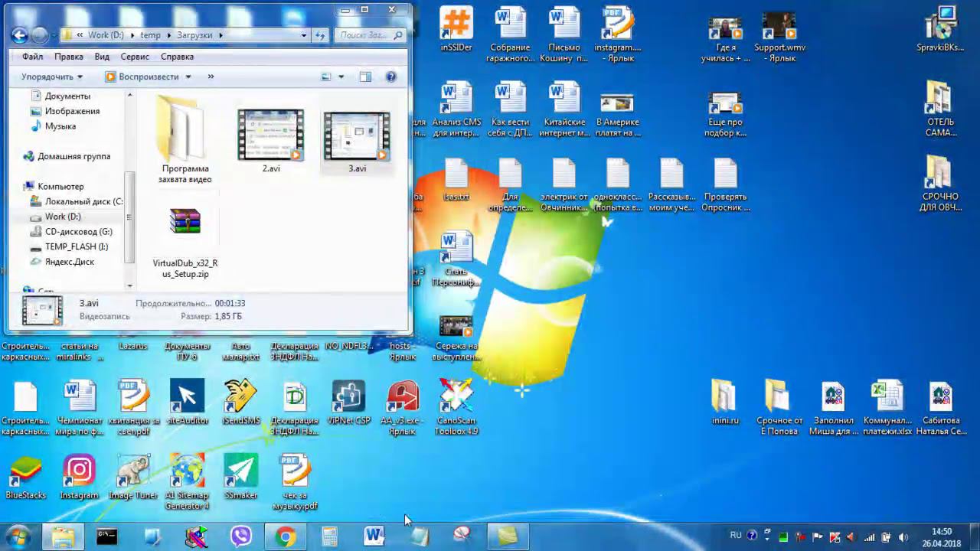Viewport: 980px width, 551px height.
Task: Click the volume speaker icon in tray
Action: [x=903, y=537]
